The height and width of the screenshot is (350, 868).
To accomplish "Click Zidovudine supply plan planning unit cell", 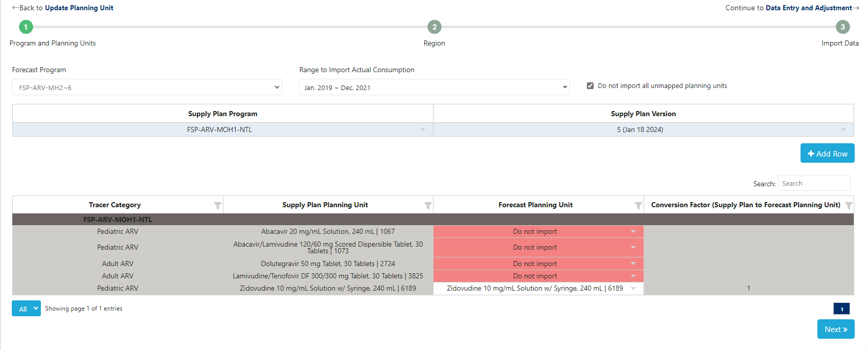I will pos(328,288).
